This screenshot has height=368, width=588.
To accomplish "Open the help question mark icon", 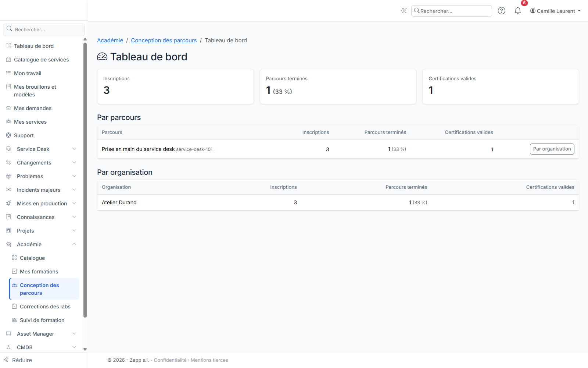I will (502, 11).
